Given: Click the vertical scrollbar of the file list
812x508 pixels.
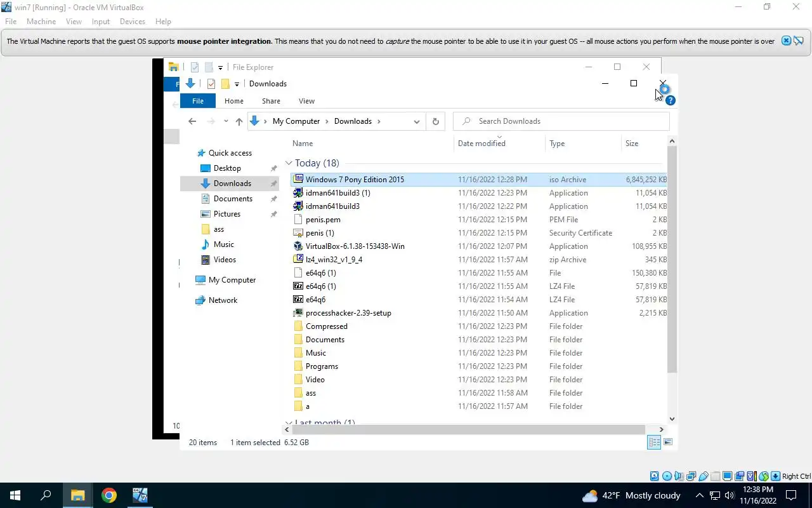Looking at the screenshot, I should [672, 259].
